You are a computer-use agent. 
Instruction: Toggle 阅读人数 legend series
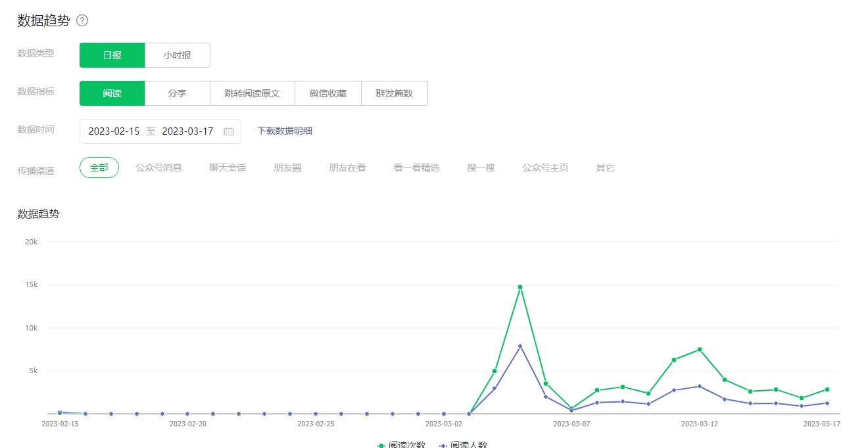[464, 445]
